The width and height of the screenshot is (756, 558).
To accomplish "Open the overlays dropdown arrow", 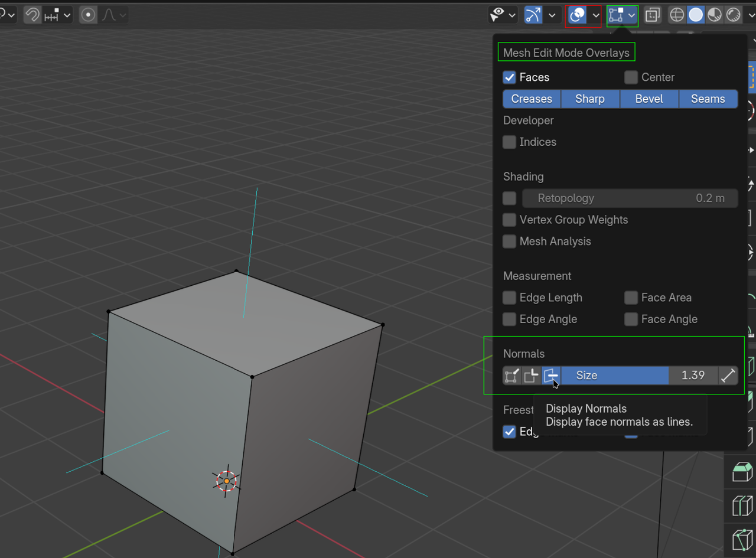I will pyautogui.click(x=596, y=15).
